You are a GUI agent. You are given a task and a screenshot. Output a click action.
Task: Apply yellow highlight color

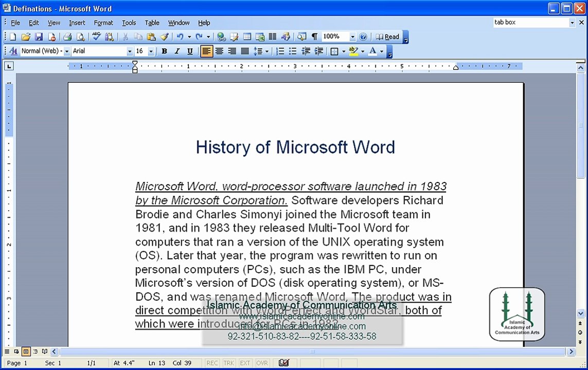(x=353, y=51)
